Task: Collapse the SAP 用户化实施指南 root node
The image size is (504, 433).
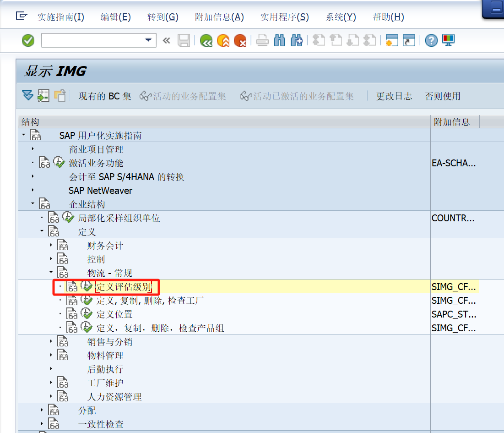Action: pyautogui.click(x=24, y=135)
